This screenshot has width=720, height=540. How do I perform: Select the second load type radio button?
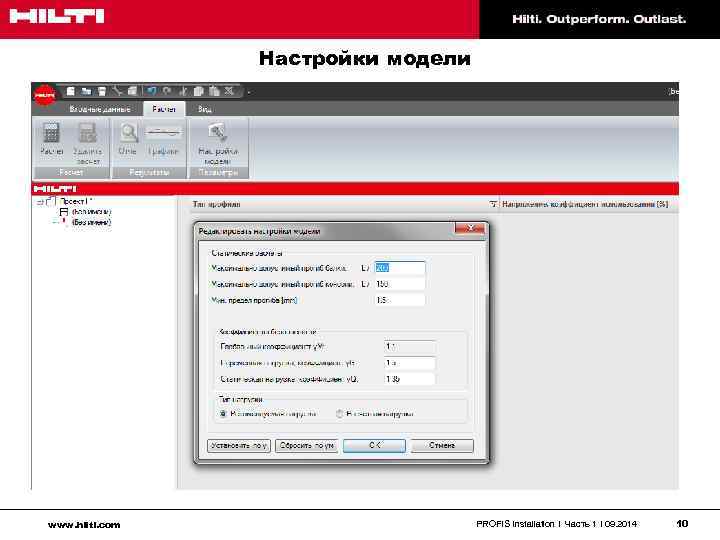point(339,414)
